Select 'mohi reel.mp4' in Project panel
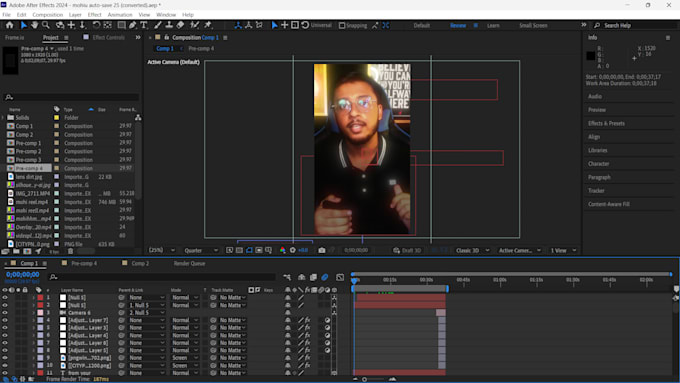680x383 pixels. (x=32, y=202)
